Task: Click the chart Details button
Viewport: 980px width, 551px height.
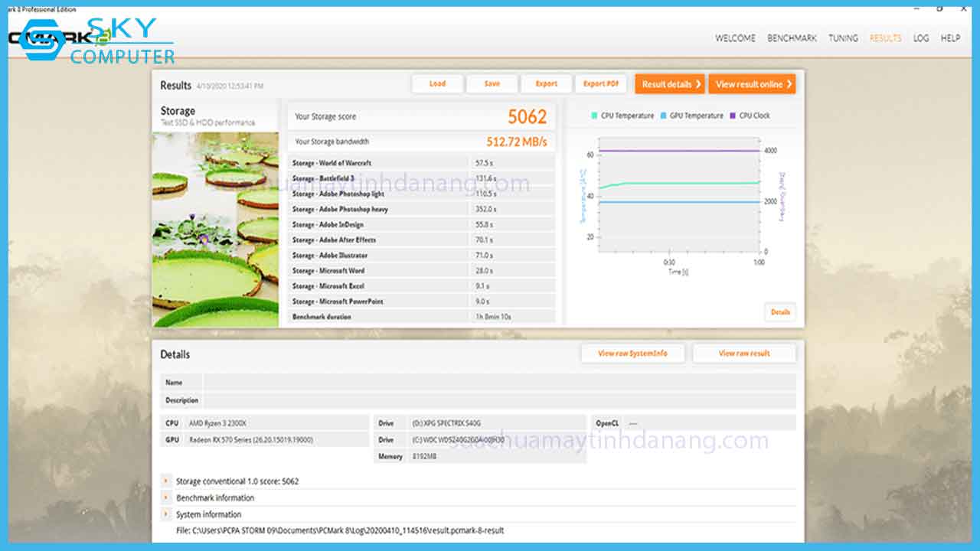Action: 780,312
